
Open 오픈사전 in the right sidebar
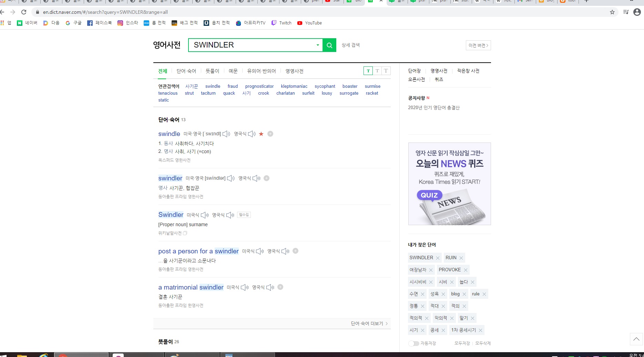(417, 80)
